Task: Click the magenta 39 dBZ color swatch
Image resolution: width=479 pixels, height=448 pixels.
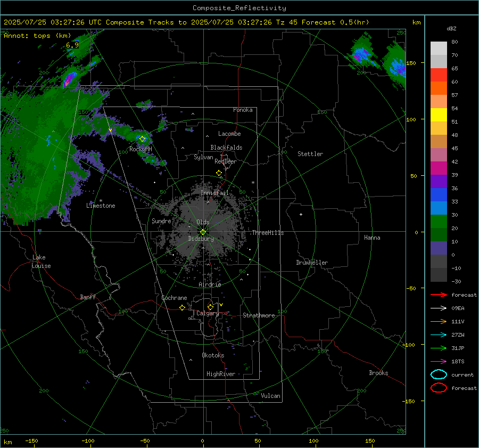Action: [x=439, y=168]
